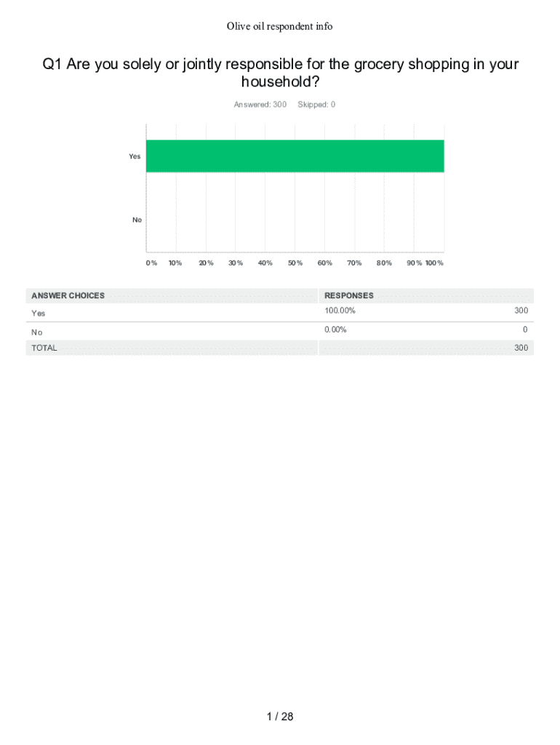Click the 100.00% value in the table

340,311
